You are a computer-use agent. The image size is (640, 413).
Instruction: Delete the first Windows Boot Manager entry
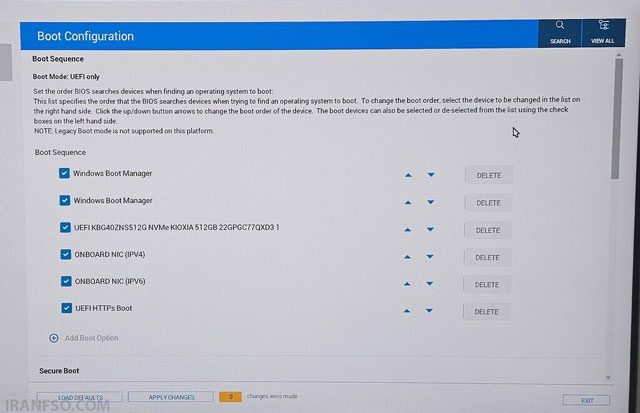click(489, 175)
